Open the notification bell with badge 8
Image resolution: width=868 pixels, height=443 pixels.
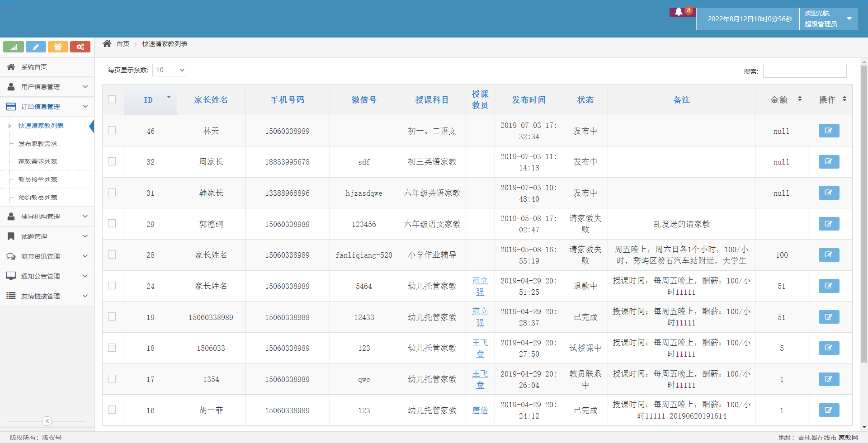tap(682, 12)
